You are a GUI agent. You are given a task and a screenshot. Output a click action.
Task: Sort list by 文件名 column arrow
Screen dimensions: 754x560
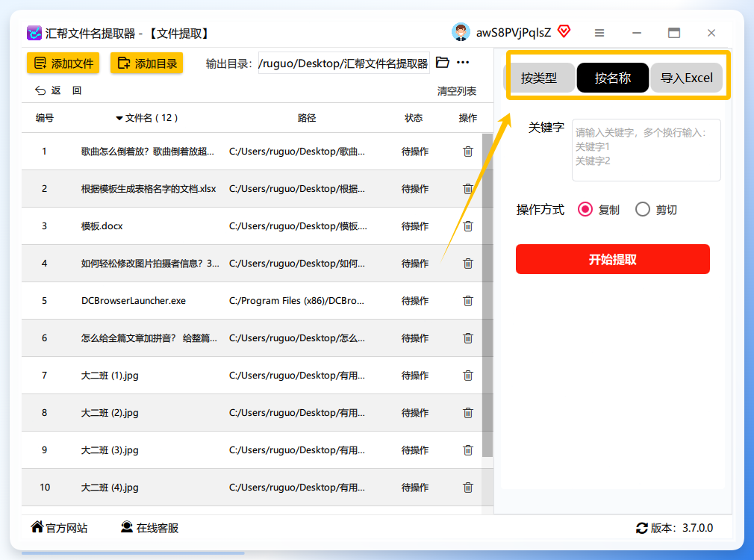[119, 119]
